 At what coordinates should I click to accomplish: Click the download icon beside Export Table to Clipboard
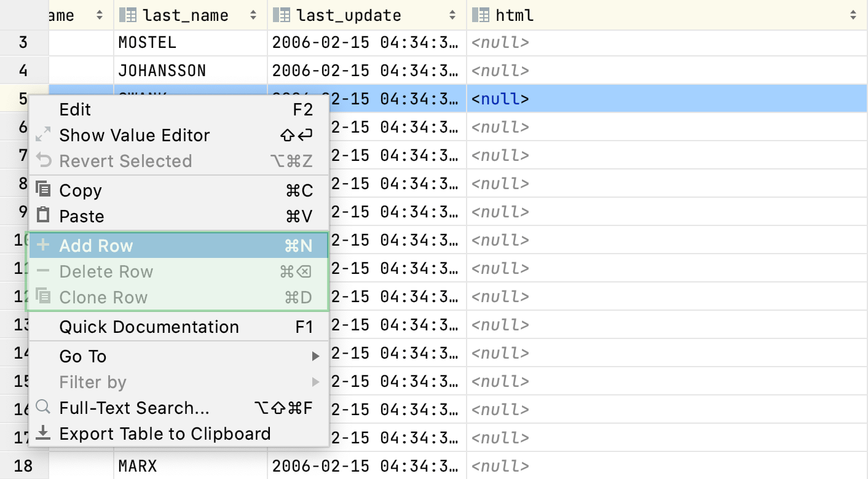point(43,434)
